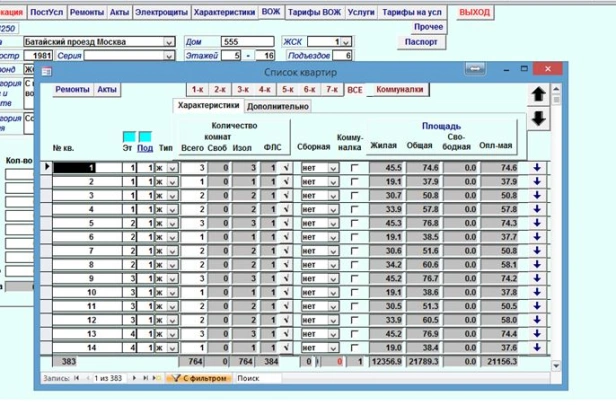Click the Поиск search field
This screenshot has width=616, height=405.
[262, 379]
